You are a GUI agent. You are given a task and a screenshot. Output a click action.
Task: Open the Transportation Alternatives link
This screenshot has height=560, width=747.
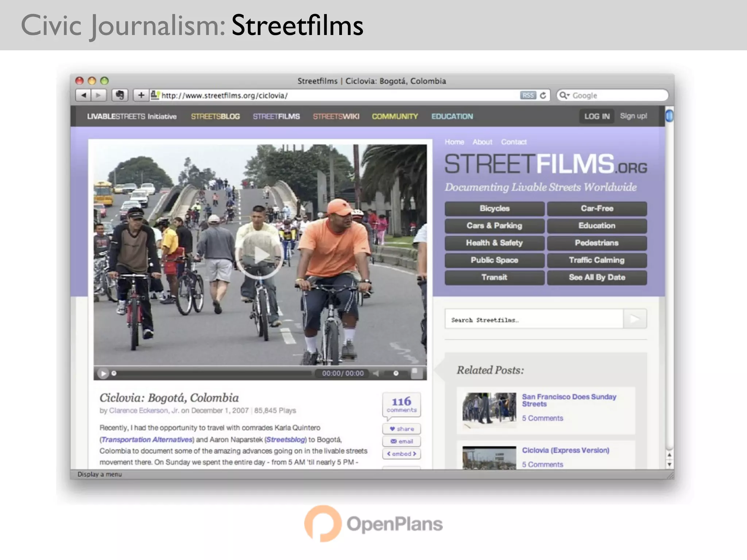point(147,440)
